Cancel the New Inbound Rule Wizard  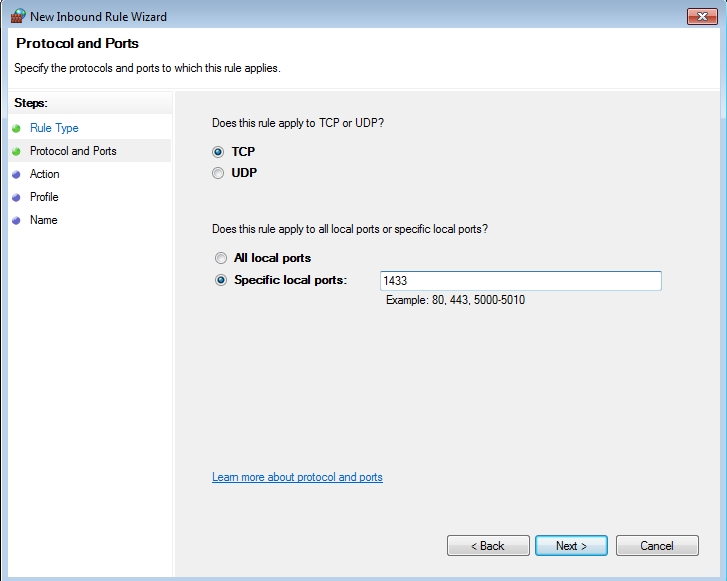[657, 546]
